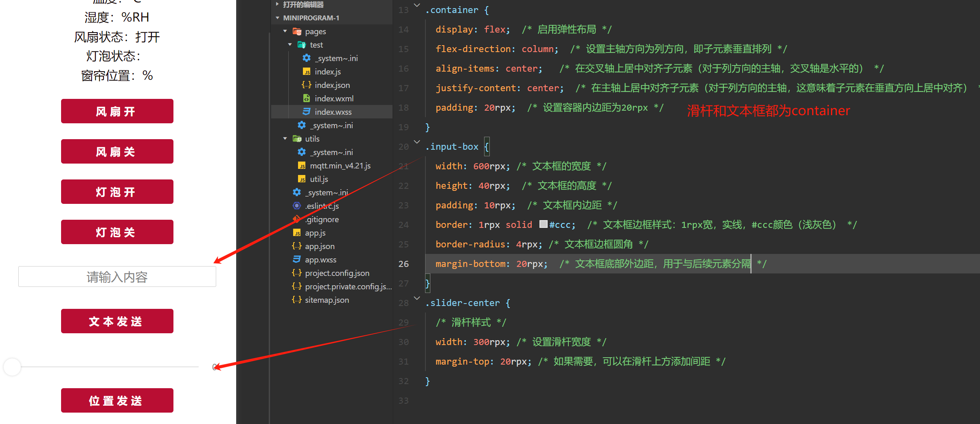
Task: Click the index.json braces file icon
Action: coord(307,85)
